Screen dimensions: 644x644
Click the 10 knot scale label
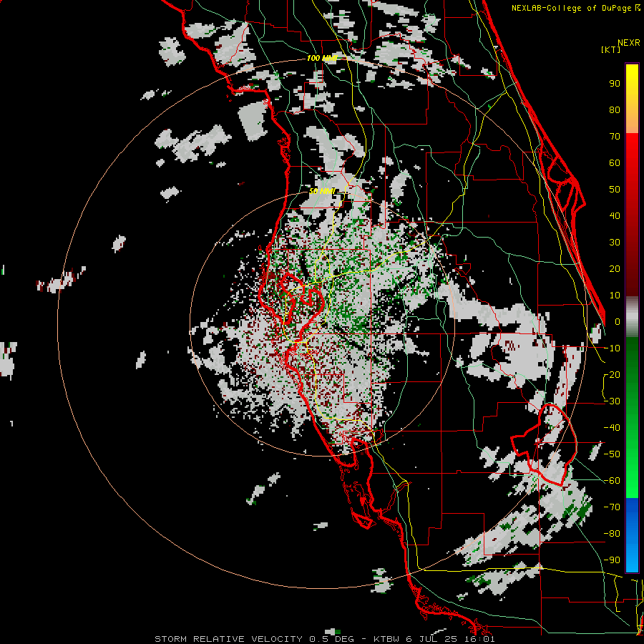pyautogui.click(x=615, y=296)
